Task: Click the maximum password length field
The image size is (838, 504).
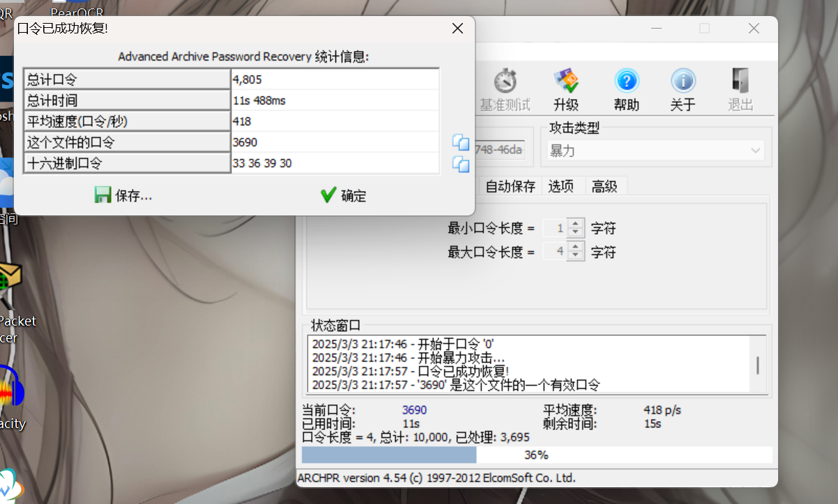Action: (555, 251)
